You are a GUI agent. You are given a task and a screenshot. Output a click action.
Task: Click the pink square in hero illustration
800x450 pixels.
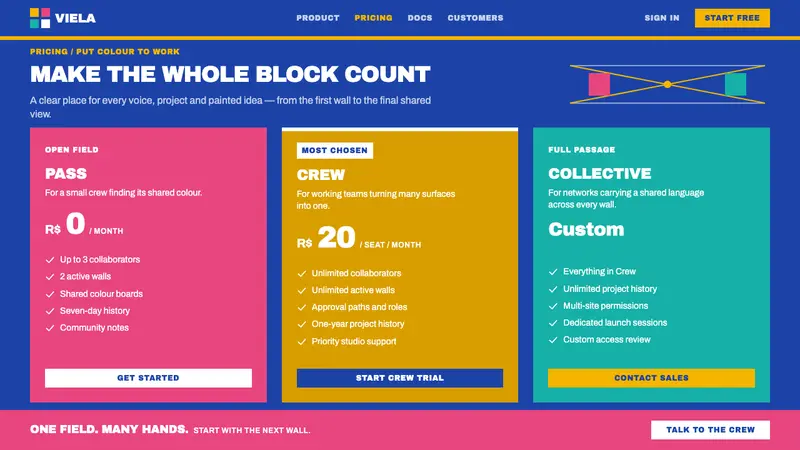point(599,84)
